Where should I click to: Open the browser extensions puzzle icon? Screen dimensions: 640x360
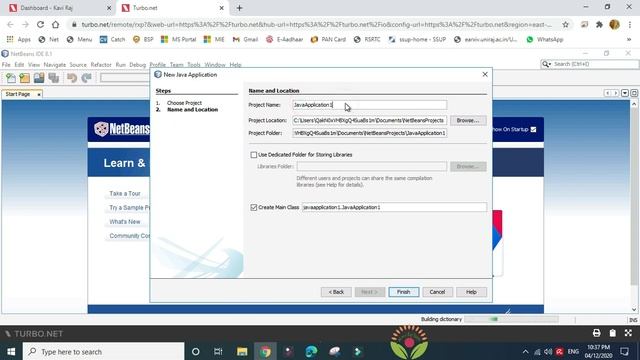pos(599,24)
